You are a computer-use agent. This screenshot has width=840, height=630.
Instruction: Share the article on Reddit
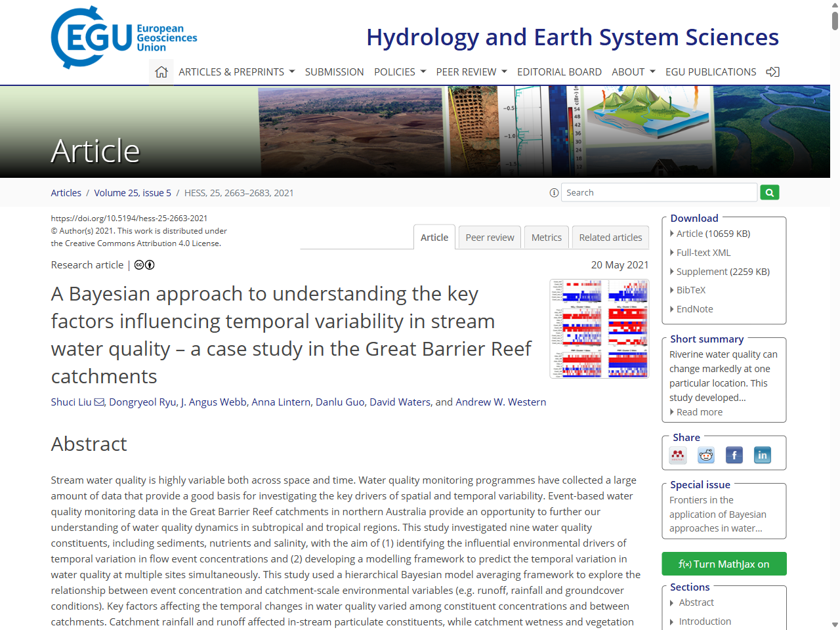coord(705,455)
